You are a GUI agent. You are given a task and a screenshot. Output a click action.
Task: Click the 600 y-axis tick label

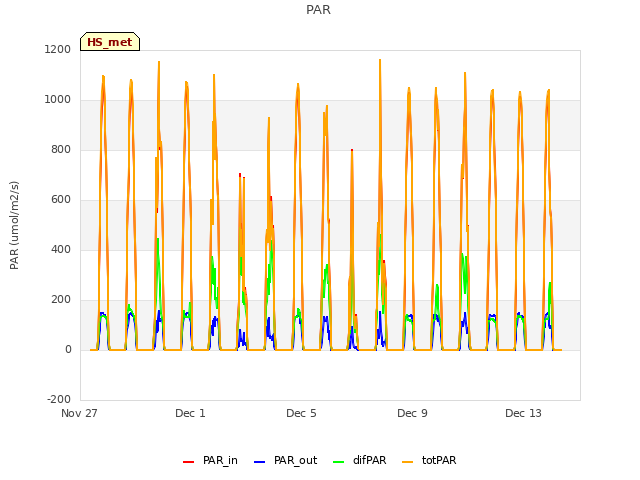pyautogui.click(x=61, y=200)
